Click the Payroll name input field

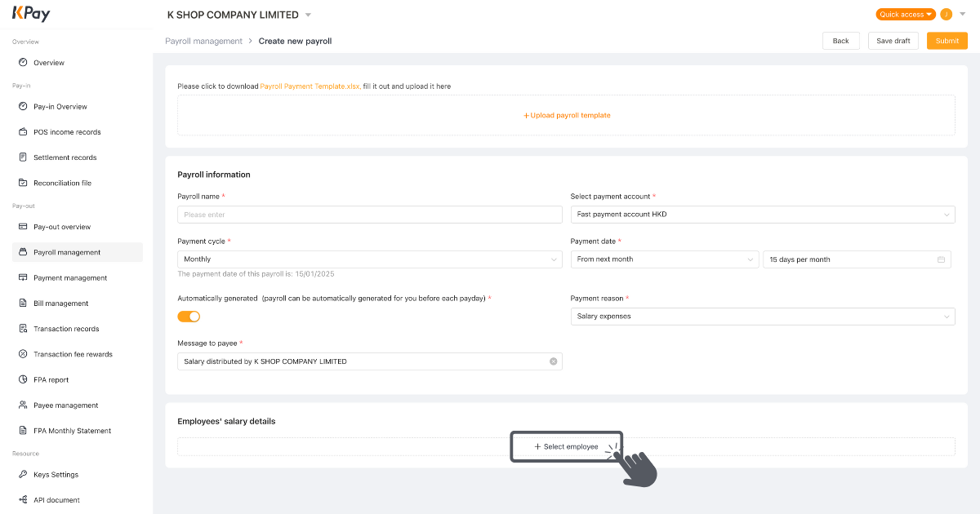(x=370, y=214)
